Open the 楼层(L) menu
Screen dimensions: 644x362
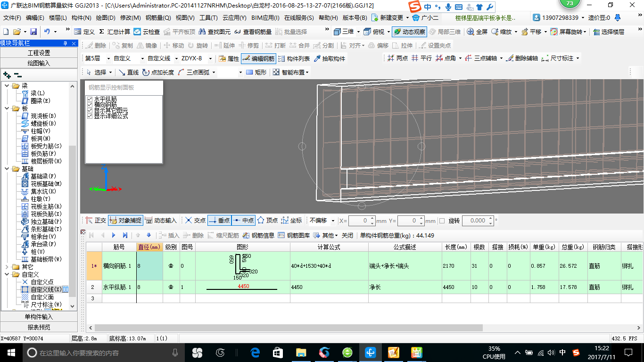click(x=58, y=18)
